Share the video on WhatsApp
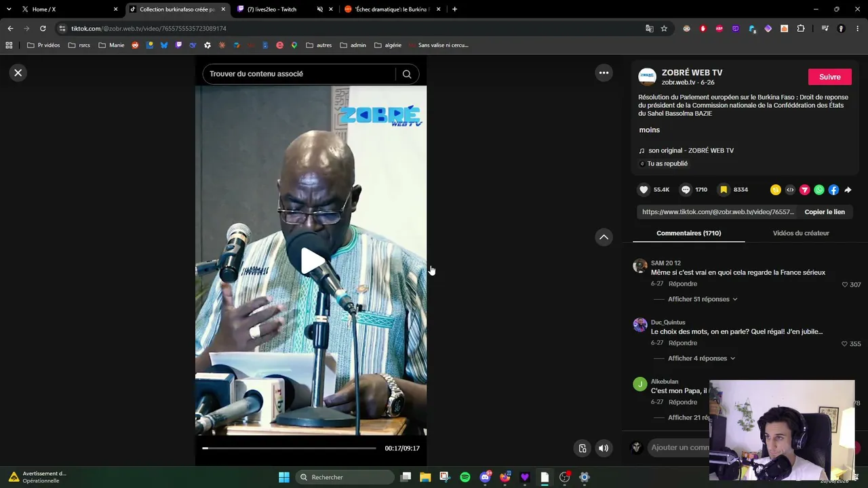This screenshot has width=868, height=488. [x=819, y=190]
